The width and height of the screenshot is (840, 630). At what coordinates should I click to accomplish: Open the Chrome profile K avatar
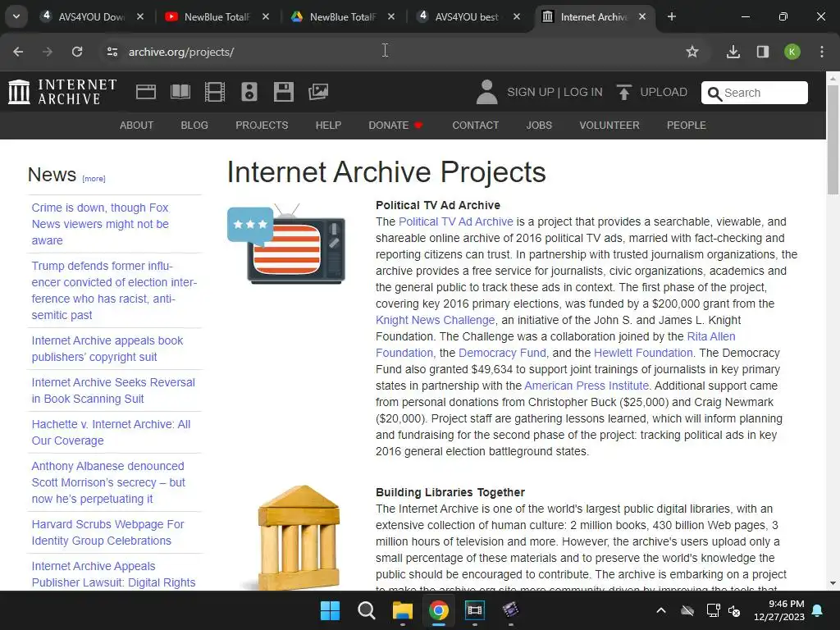(x=792, y=52)
